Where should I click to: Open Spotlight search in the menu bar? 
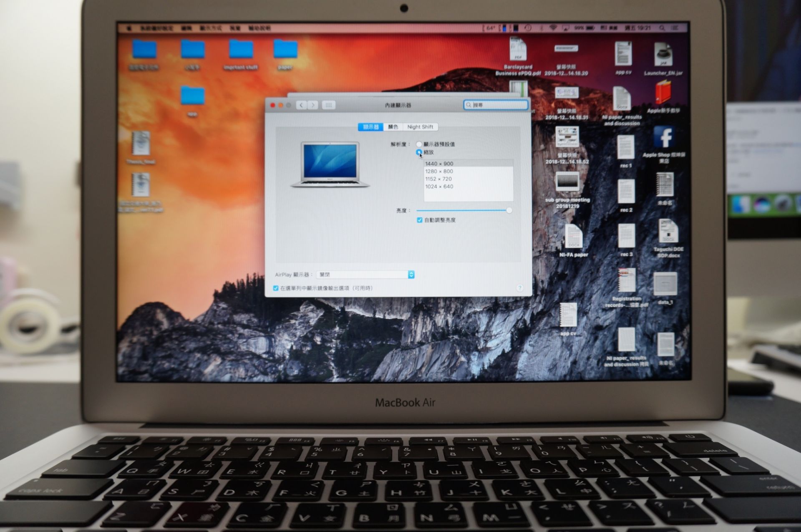(x=662, y=28)
